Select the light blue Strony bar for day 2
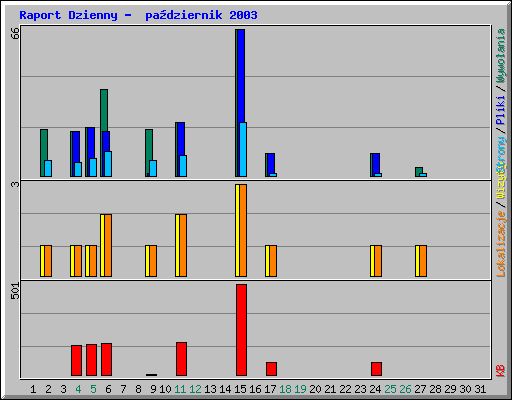This screenshot has width=512, height=400. tap(48, 169)
